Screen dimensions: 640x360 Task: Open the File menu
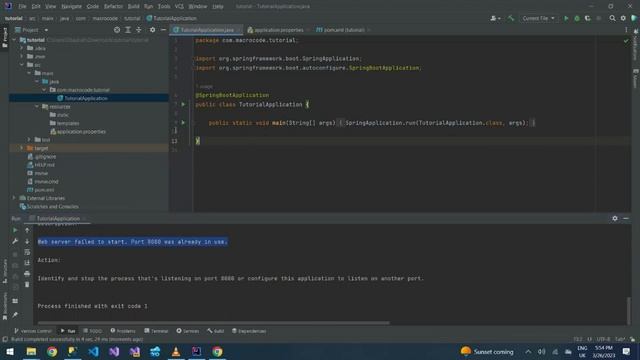(x=22, y=6)
